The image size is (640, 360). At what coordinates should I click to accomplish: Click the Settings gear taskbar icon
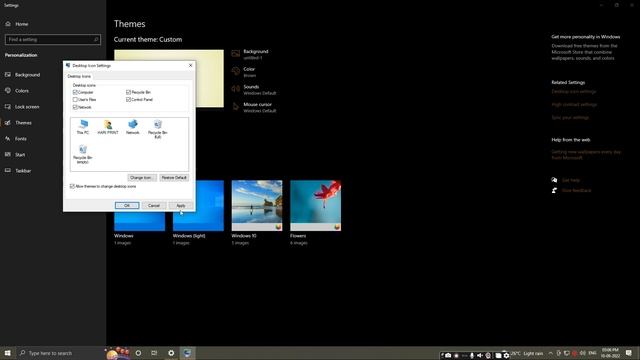tap(171, 353)
